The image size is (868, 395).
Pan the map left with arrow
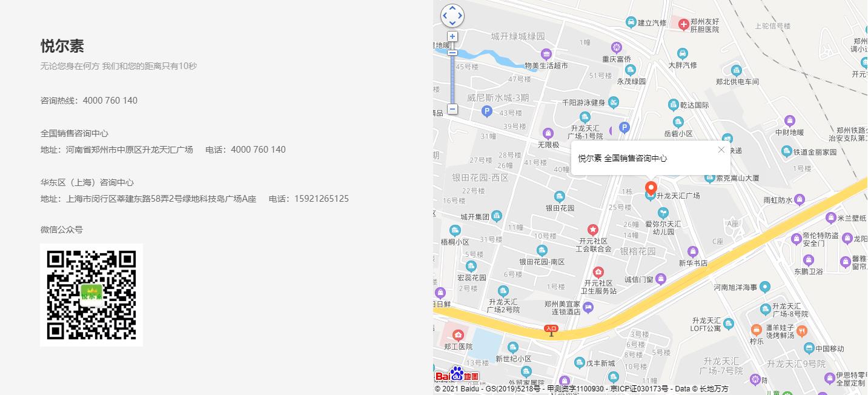tap(445, 16)
